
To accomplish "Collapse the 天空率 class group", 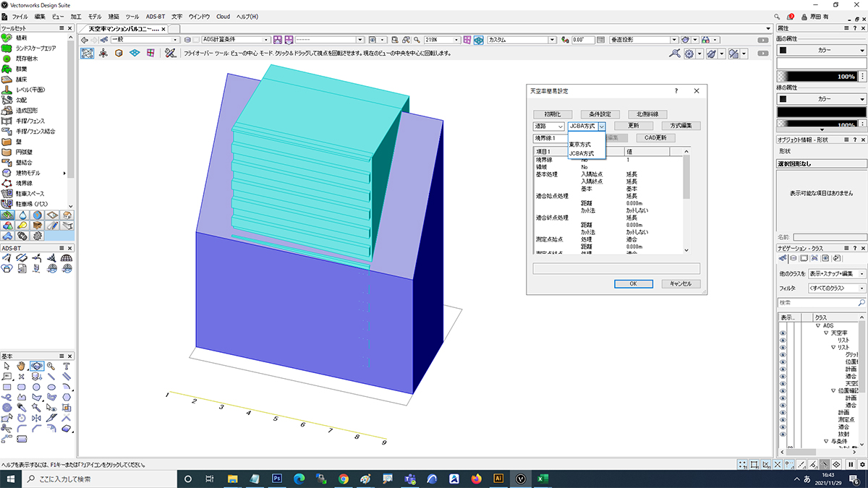I will [x=826, y=333].
